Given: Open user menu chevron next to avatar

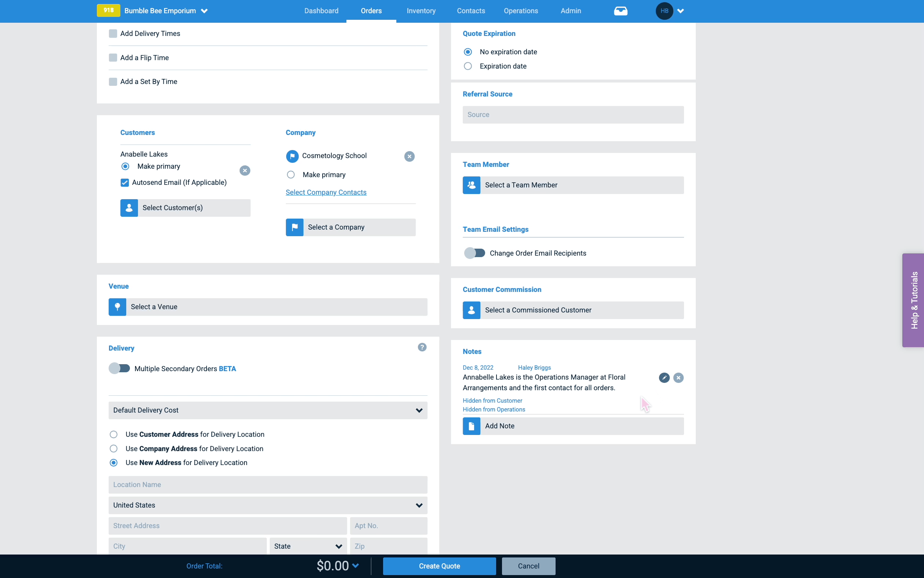Looking at the screenshot, I should pos(680,11).
